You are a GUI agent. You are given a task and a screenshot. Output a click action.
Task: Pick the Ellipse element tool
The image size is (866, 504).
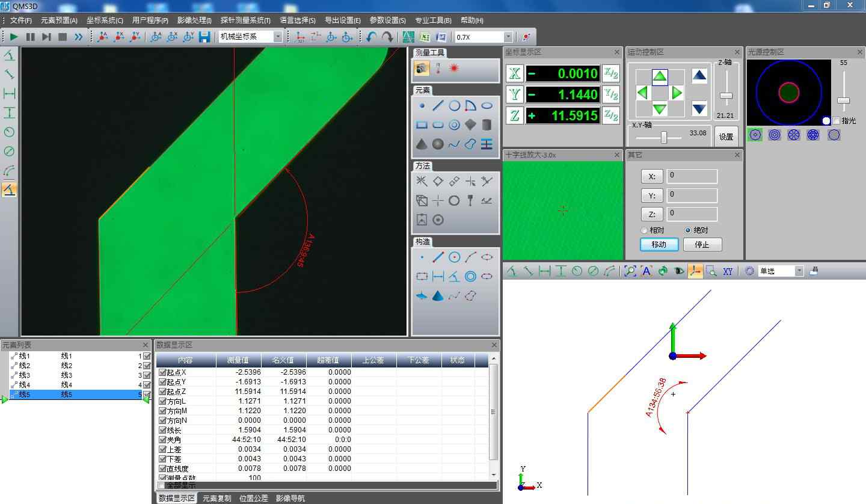[487, 106]
